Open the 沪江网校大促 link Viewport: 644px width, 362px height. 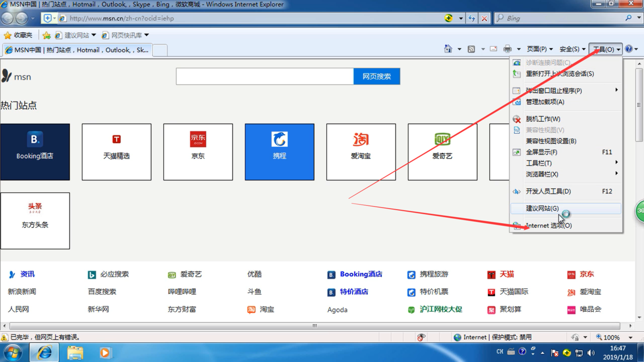441,309
